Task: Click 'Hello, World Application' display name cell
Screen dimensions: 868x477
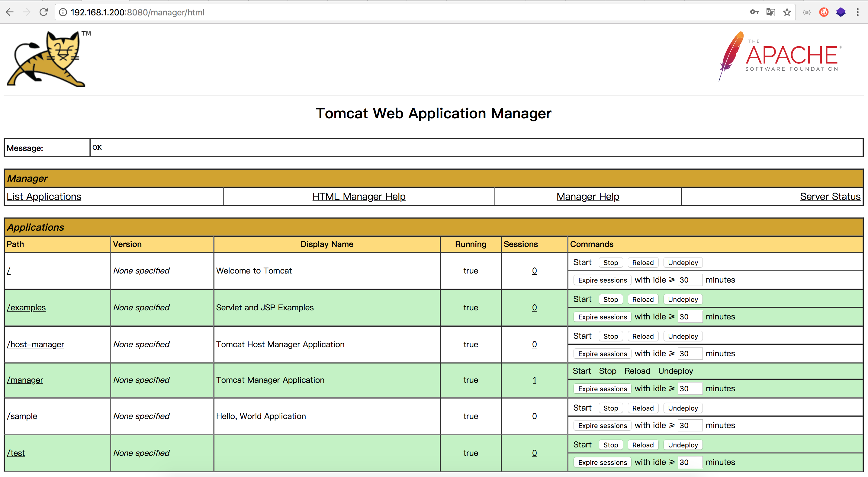Action: 327,416
